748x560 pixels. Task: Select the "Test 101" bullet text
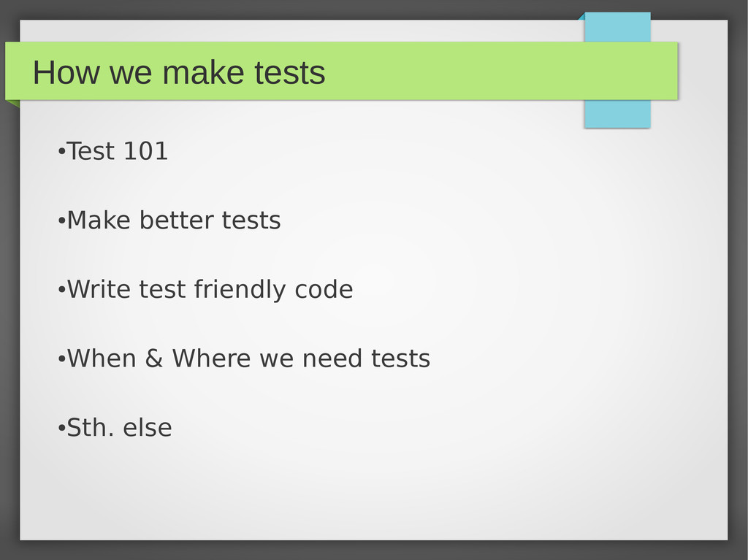click(118, 151)
